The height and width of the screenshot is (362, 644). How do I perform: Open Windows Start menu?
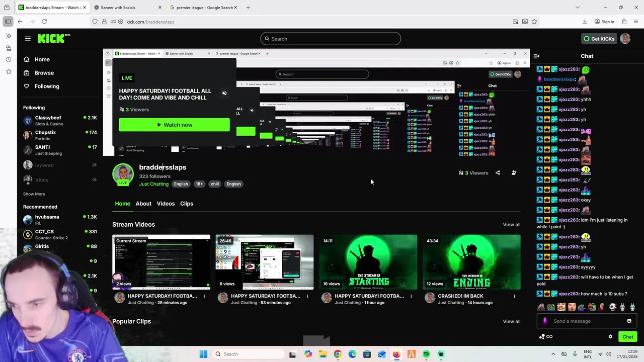[x=203, y=354]
